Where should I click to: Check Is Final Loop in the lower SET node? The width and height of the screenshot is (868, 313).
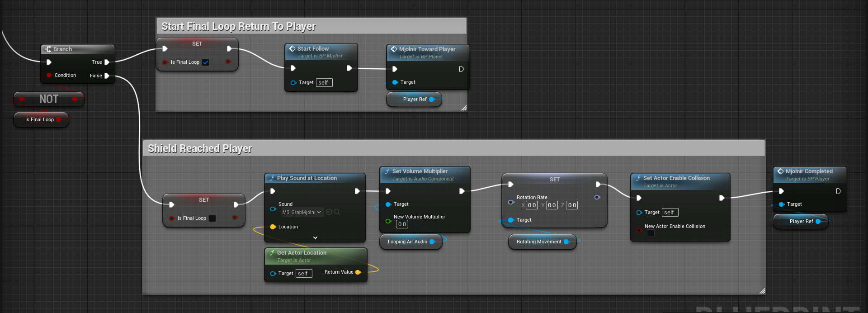[x=212, y=218]
